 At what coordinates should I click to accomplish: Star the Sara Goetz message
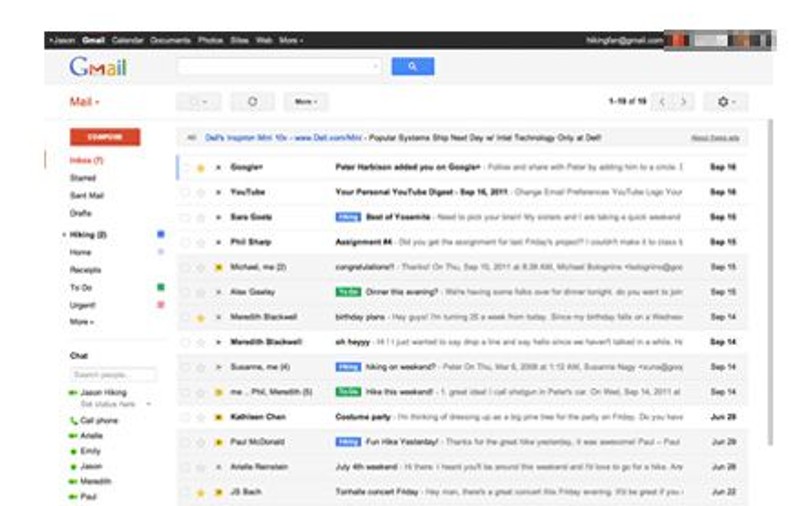pyautogui.click(x=201, y=218)
